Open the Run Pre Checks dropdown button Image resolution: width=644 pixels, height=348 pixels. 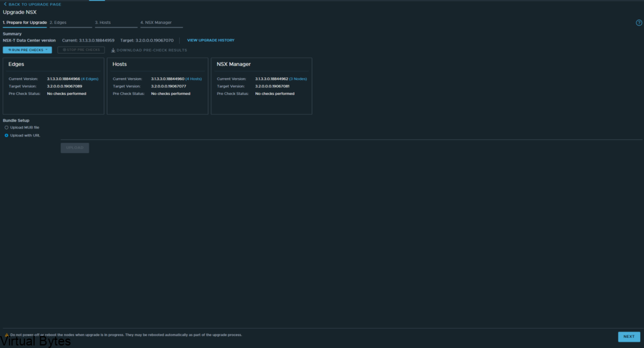coord(27,50)
